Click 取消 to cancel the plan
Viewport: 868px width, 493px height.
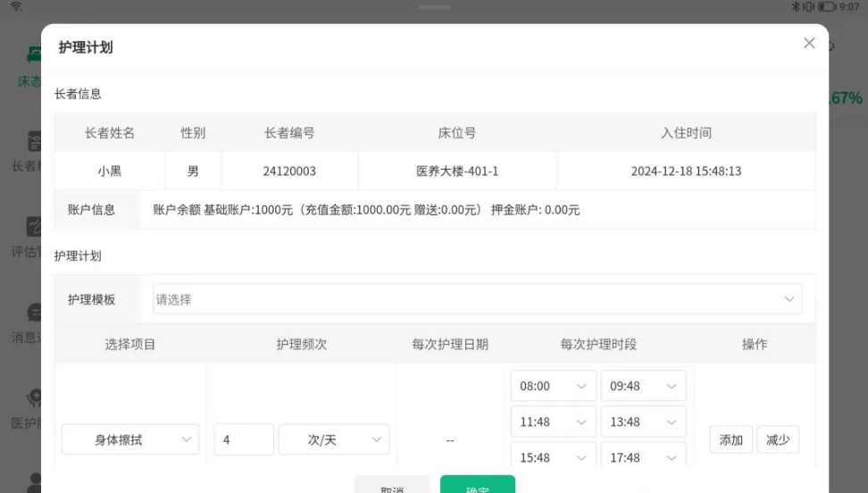pyautogui.click(x=392, y=487)
